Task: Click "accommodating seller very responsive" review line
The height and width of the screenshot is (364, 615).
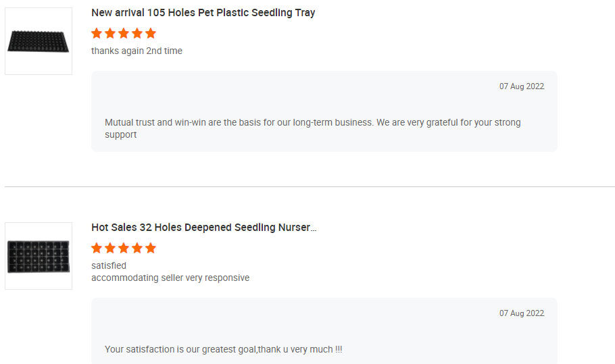Action: [x=170, y=278]
